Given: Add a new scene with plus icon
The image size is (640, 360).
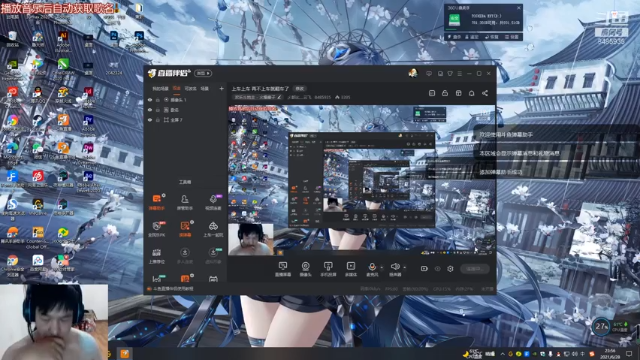Looking at the screenshot, I should point(222,89).
